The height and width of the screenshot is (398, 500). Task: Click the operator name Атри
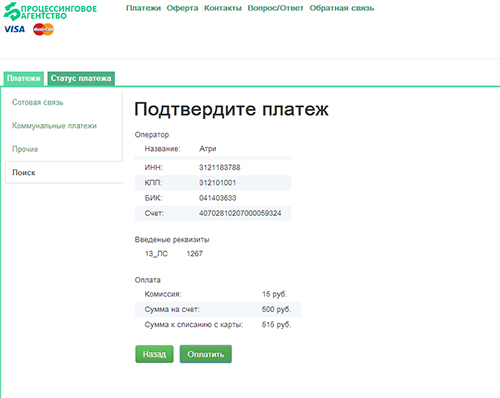click(208, 149)
